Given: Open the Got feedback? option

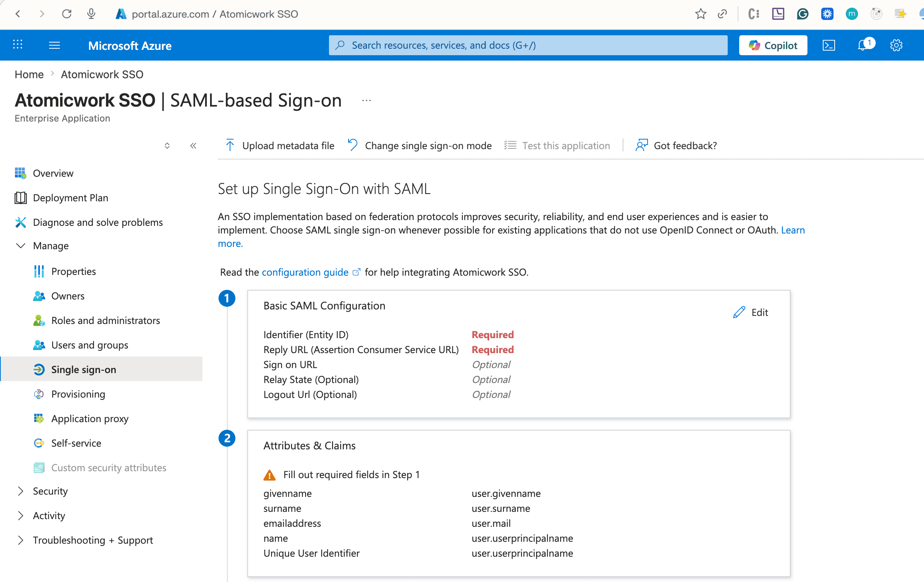Looking at the screenshot, I should pyautogui.click(x=676, y=145).
